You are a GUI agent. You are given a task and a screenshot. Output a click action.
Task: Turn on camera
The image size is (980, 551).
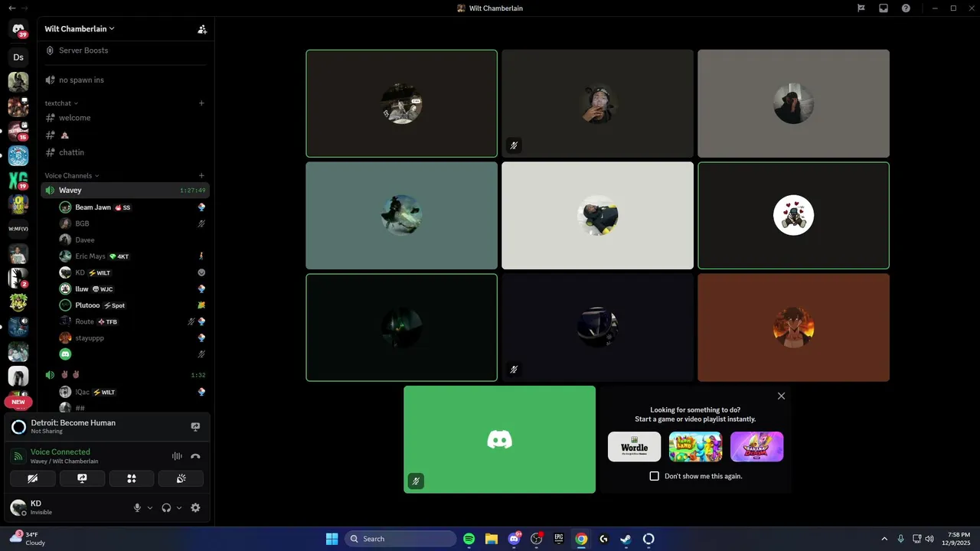pos(33,479)
